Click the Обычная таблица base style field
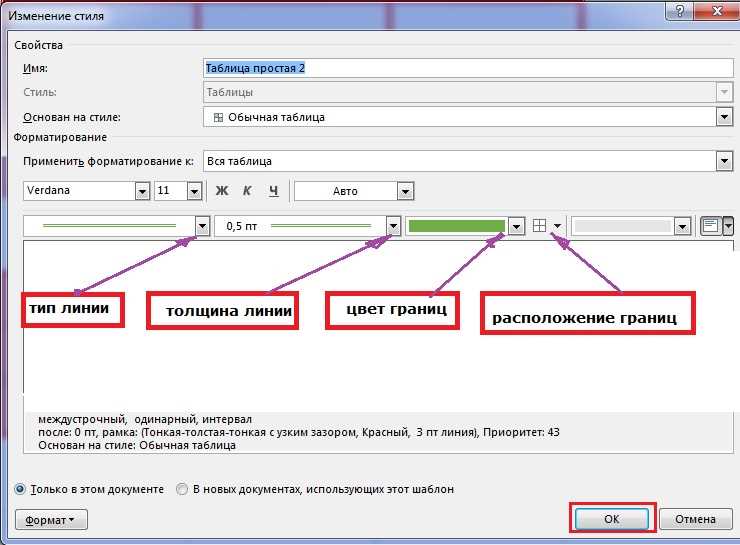The width and height of the screenshot is (740, 545). [460, 117]
